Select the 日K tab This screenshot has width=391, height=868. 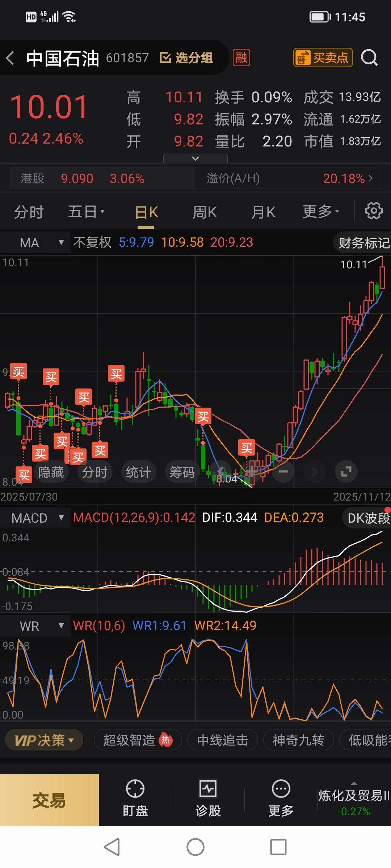[146, 212]
